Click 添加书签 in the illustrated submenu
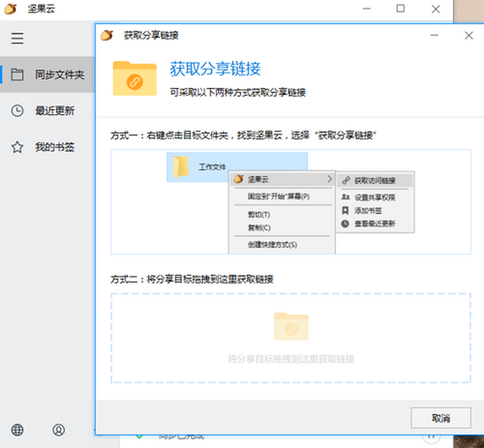Image resolution: width=484 pixels, height=448 pixels. tap(368, 210)
